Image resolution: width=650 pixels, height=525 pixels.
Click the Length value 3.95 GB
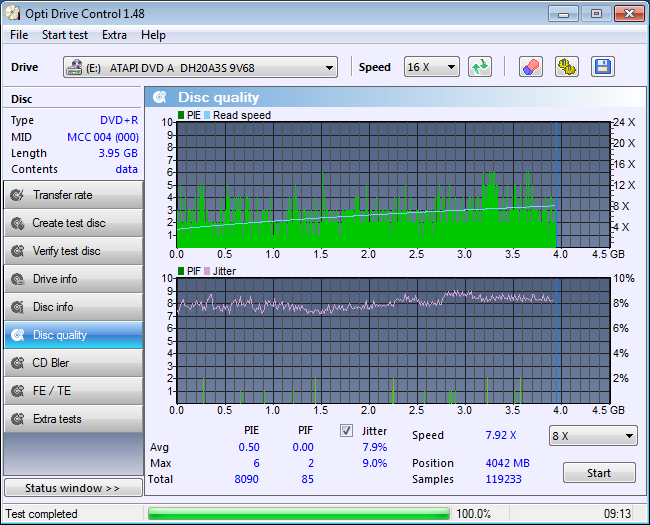(x=118, y=153)
